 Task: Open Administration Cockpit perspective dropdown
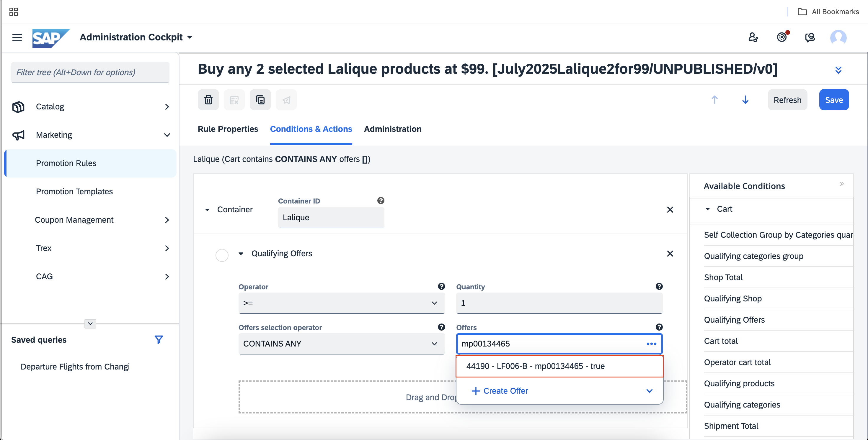pyautogui.click(x=189, y=37)
